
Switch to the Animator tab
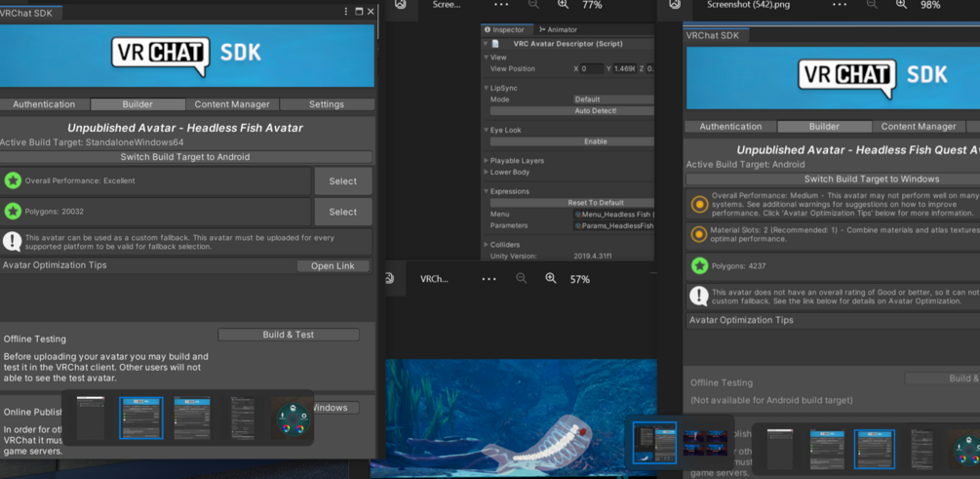coord(558,29)
